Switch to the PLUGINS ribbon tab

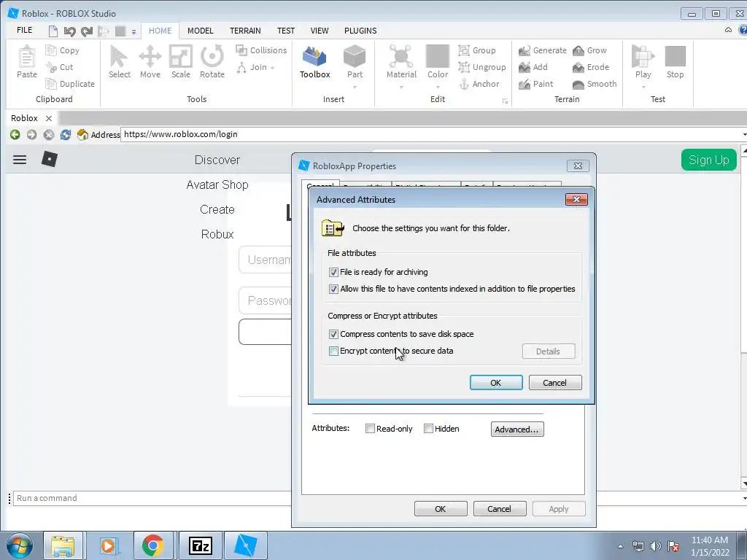tap(360, 31)
